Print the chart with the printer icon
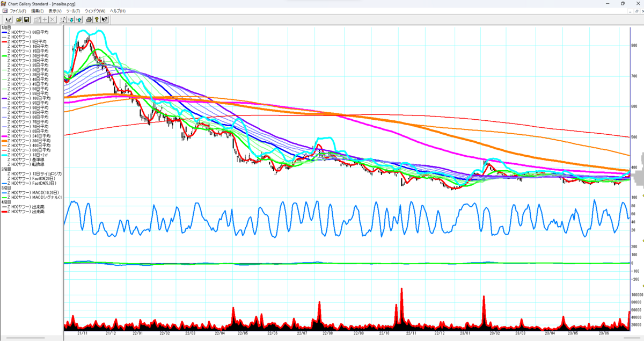 (89, 19)
